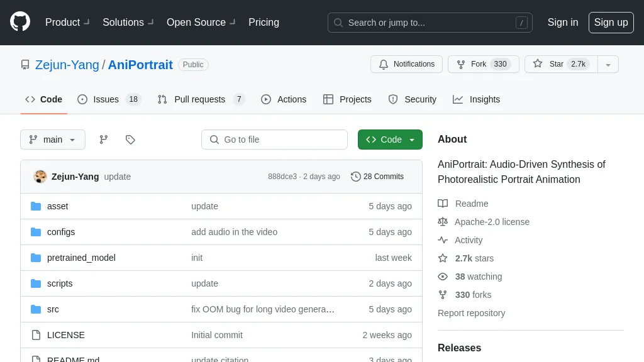Click the Sign up button
Image resolution: width=644 pixels, height=362 pixels.
click(611, 22)
